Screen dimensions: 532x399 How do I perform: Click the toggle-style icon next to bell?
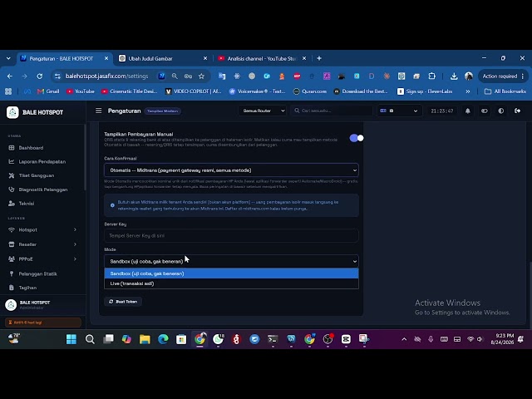484,111
